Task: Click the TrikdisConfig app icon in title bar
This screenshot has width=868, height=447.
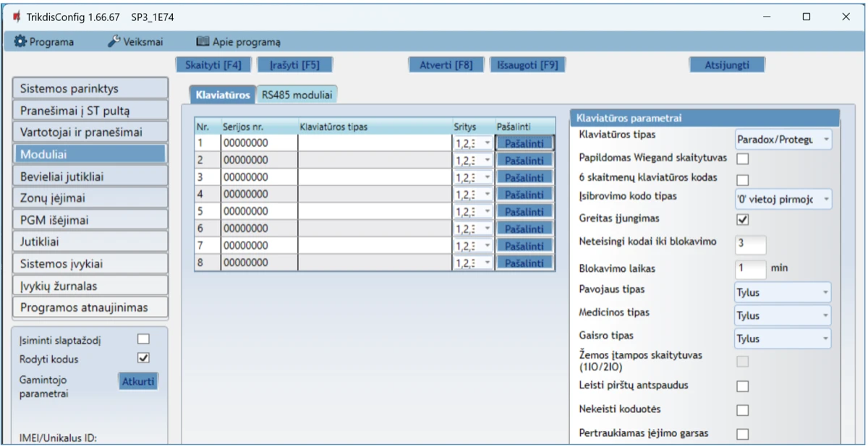Action: (17, 17)
